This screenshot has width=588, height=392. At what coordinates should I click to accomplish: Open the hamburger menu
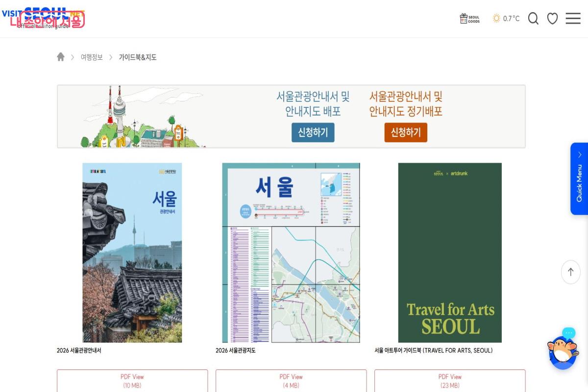point(572,18)
